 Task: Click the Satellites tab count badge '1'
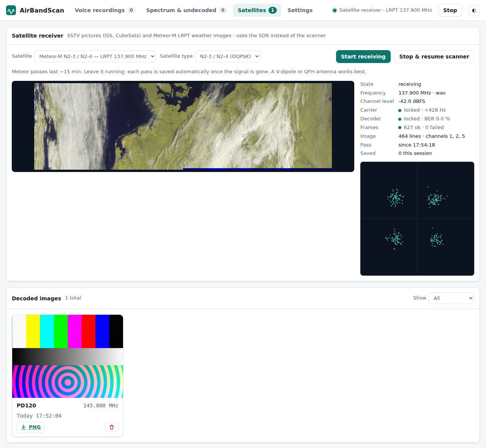[273, 10]
